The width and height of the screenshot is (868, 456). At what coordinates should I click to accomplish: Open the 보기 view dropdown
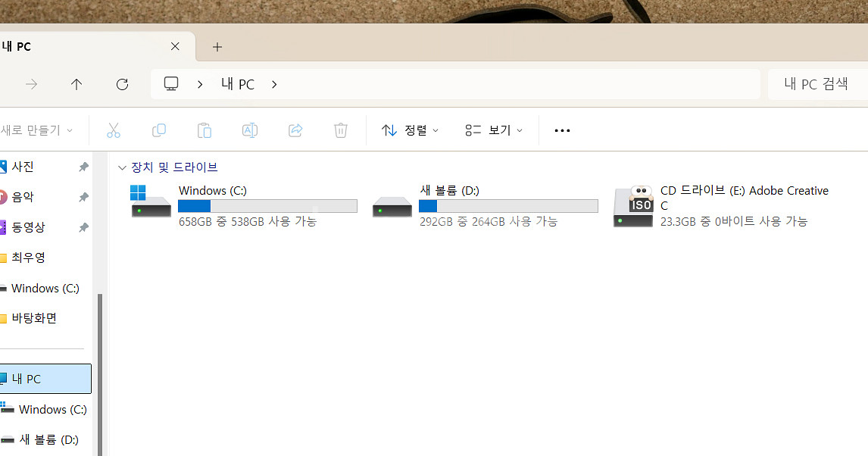point(494,130)
